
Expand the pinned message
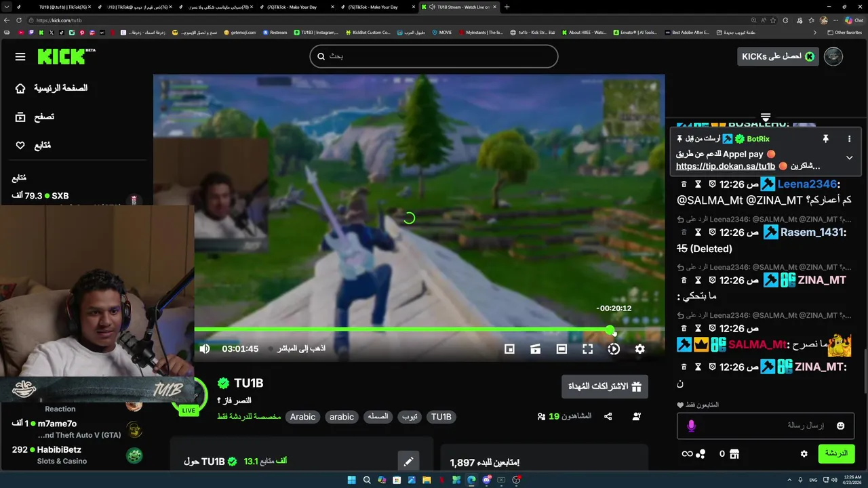849,158
